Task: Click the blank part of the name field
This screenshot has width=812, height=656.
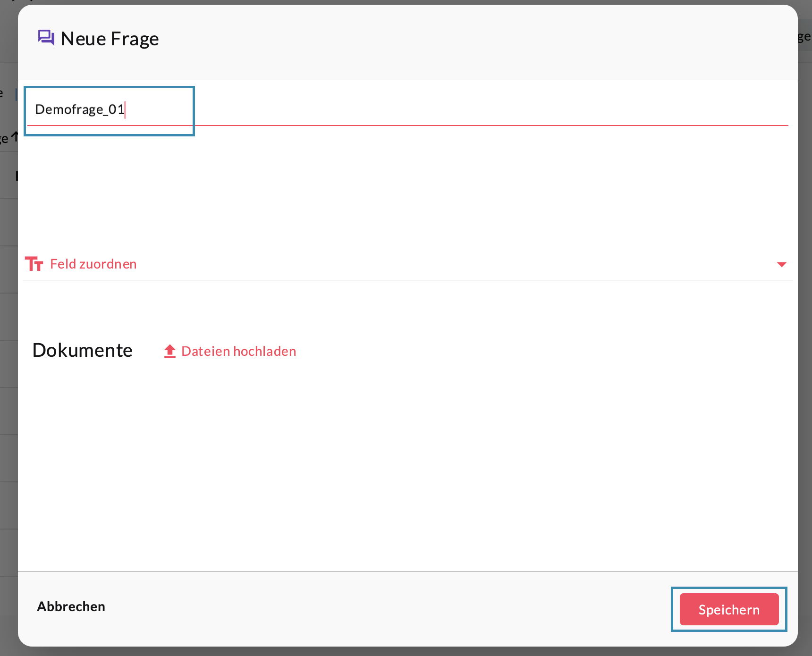Action: coord(472,109)
